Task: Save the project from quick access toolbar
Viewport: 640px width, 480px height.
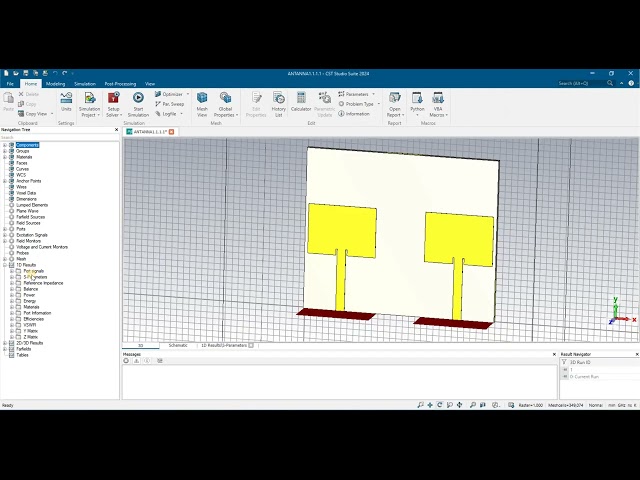Action: click(25, 73)
